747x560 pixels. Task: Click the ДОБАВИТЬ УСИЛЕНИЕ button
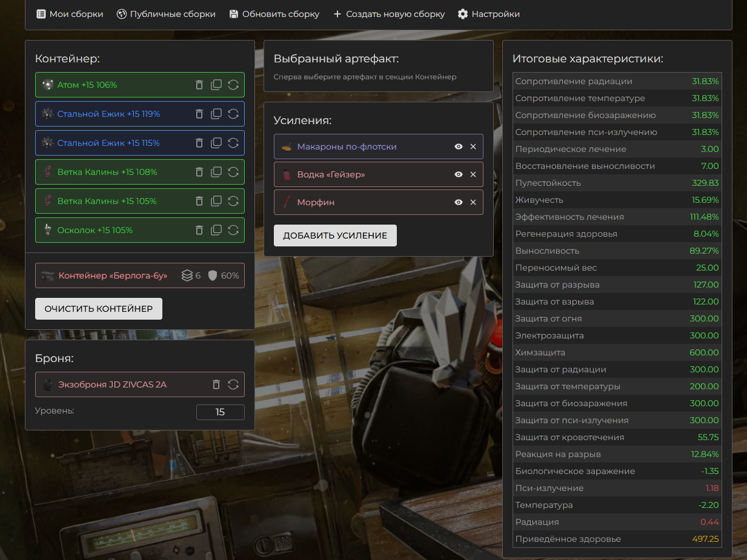pos(335,236)
